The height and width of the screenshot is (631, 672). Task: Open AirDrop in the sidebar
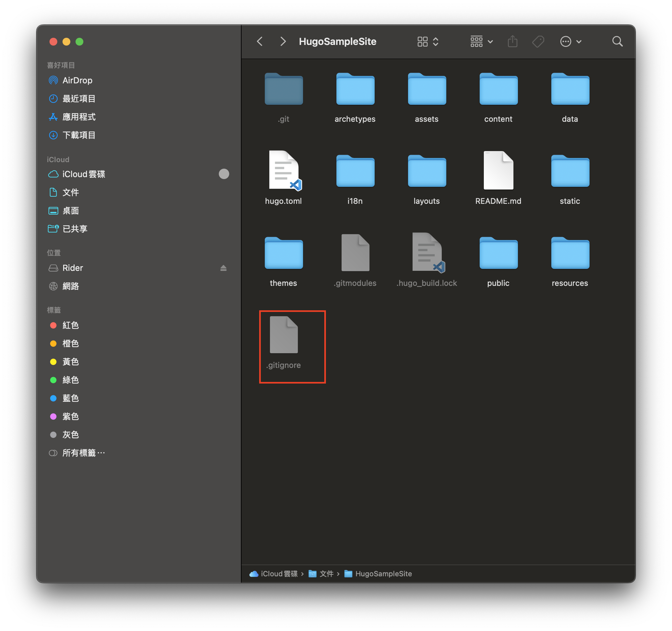point(139,80)
